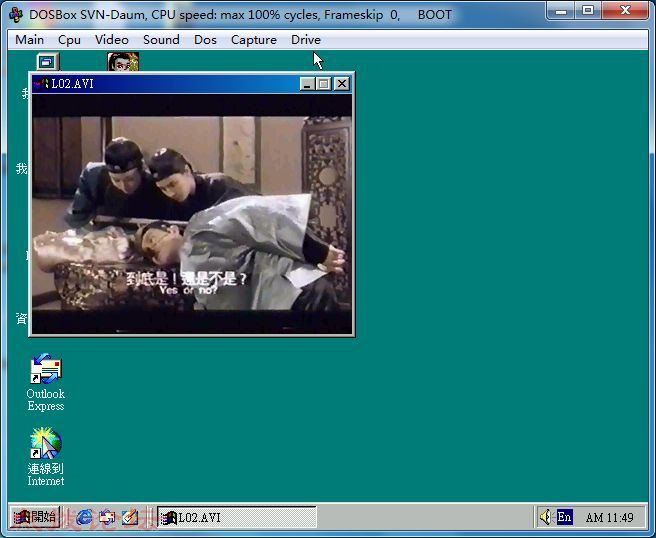Image resolution: width=656 pixels, height=538 pixels.
Task: Minimize the DOSBox window
Action: pos(561,11)
